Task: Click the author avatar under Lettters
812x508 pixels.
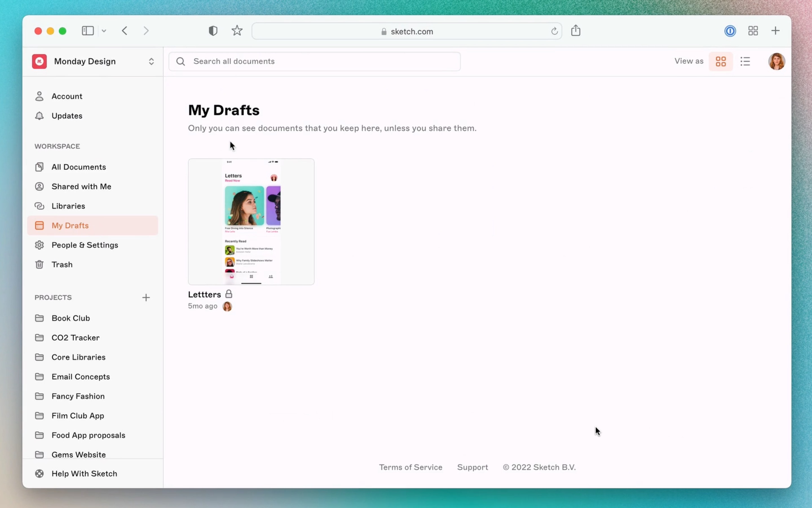Action: 227,306
